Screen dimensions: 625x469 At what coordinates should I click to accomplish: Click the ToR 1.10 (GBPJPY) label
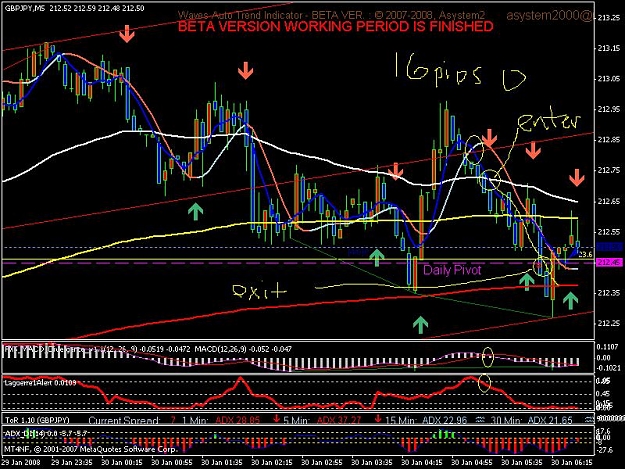(x=37, y=420)
